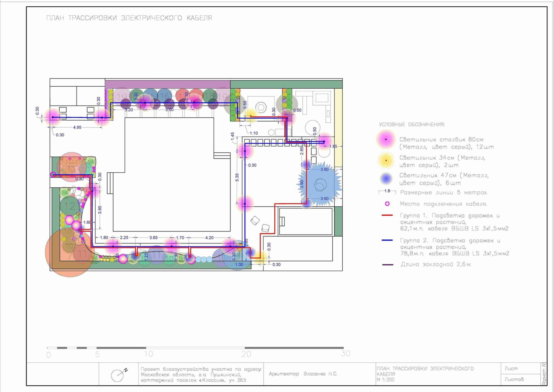The height and width of the screenshot is (392, 554).
Task: Click the 'М 1:200' scale text in title block
Action: coord(385,380)
